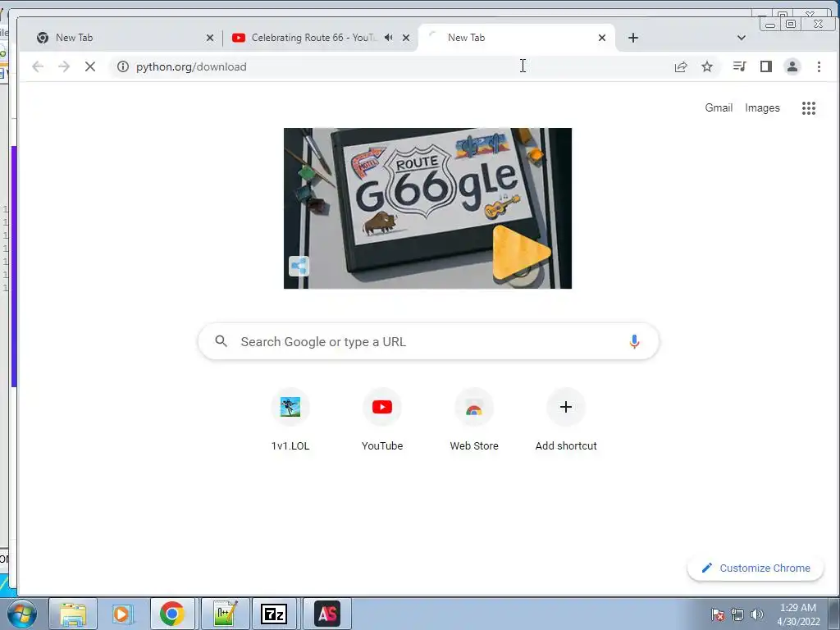Click the Search Google or type a URL box

click(x=428, y=342)
